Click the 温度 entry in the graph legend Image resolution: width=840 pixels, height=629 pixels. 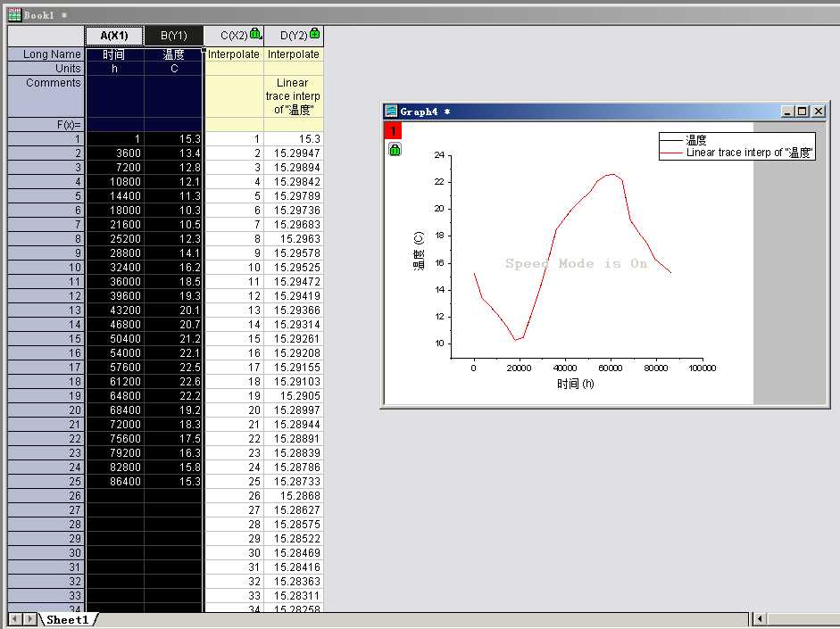696,140
